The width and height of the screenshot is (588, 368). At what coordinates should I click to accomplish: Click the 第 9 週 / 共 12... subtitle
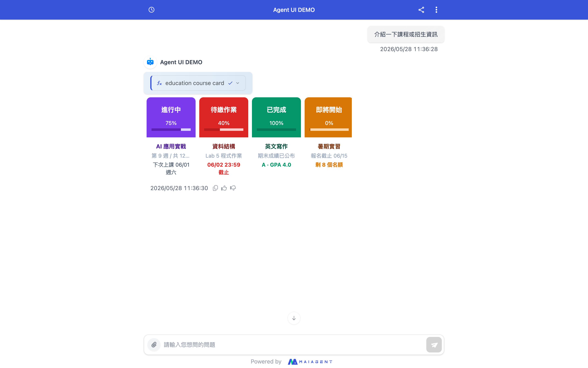click(170, 156)
